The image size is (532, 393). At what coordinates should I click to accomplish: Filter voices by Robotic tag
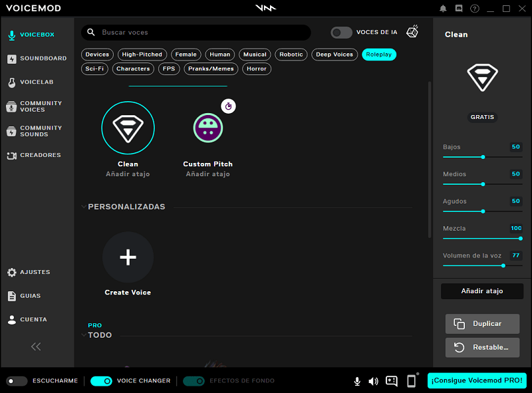(x=291, y=55)
